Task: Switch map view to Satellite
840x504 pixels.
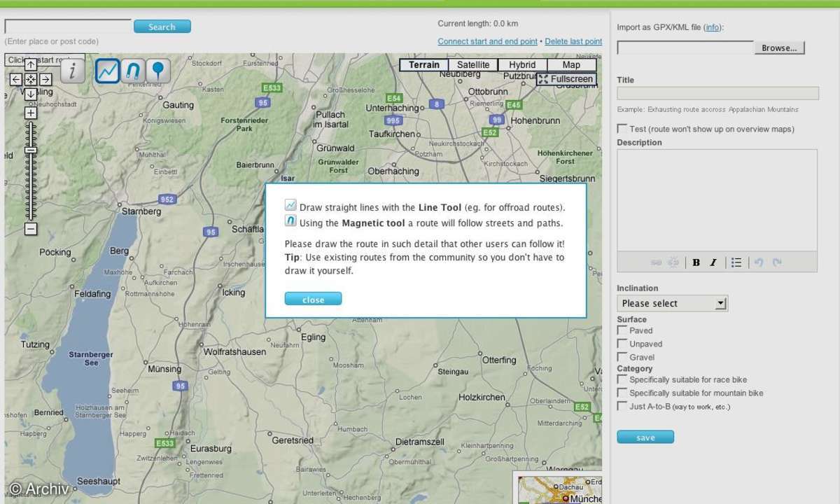Action: pos(473,65)
